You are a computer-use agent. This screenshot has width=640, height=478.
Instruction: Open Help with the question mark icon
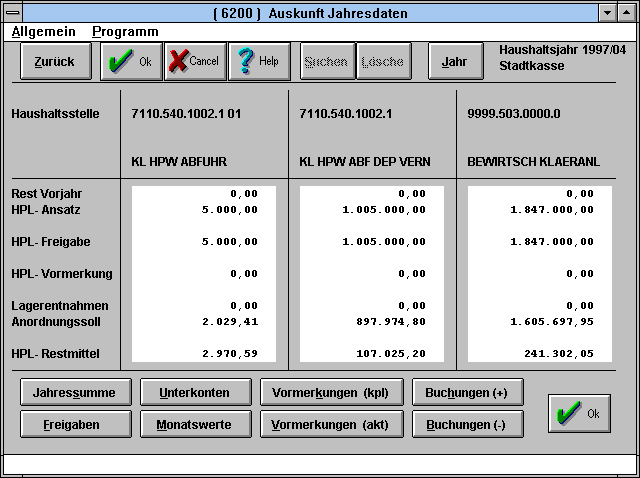pos(258,61)
